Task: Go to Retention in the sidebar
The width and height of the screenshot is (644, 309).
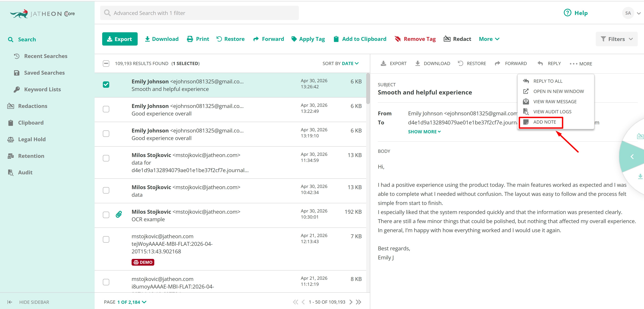Action: [26, 156]
